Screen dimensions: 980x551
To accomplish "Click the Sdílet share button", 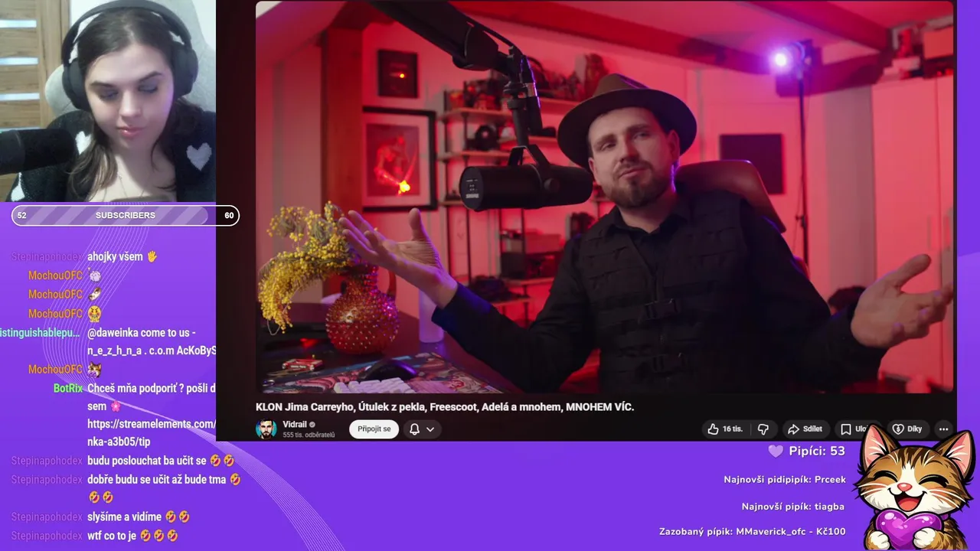I will click(805, 429).
